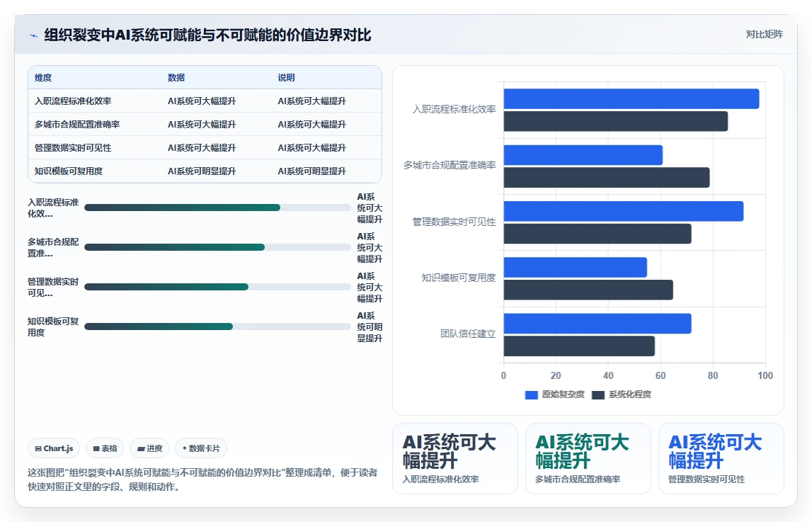Click the 进度 tag chip
The height and width of the screenshot is (522, 812).
tap(149, 448)
